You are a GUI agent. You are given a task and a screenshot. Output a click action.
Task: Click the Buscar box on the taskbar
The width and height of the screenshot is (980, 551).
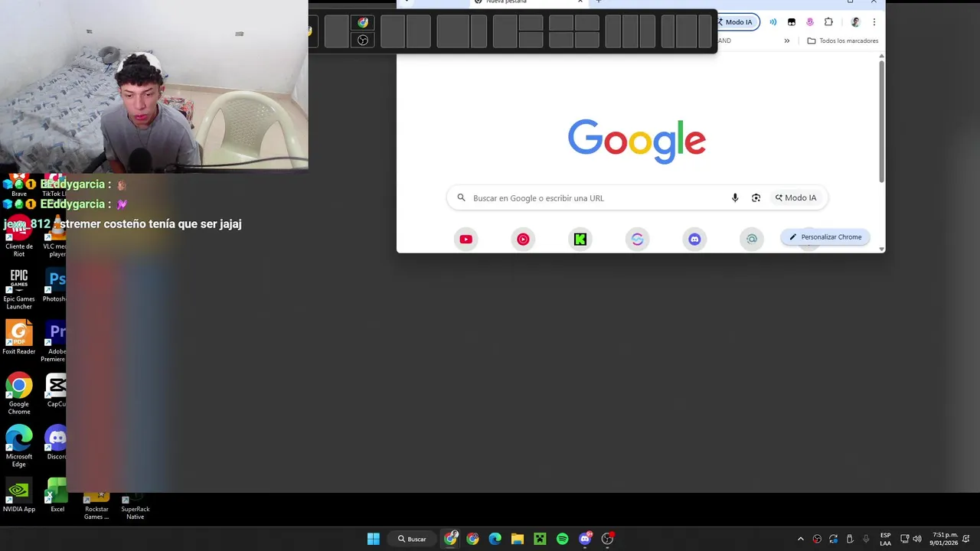coord(412,539)
